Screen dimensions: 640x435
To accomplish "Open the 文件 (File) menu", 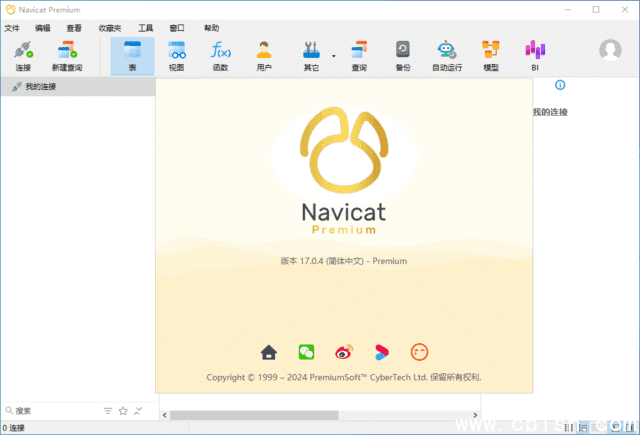I will [12, 29].
